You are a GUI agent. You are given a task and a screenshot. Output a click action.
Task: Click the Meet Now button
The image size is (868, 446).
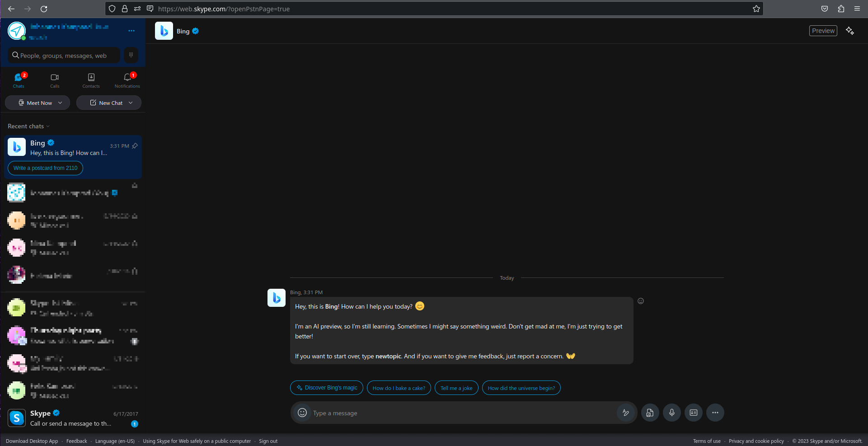[38, 103]
